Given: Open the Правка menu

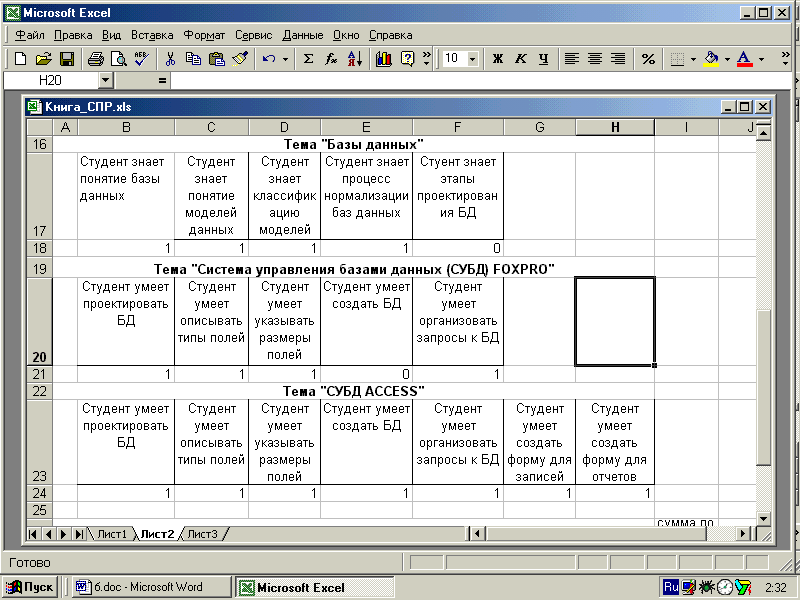Looking at the screenshot, I should (73, 35).
